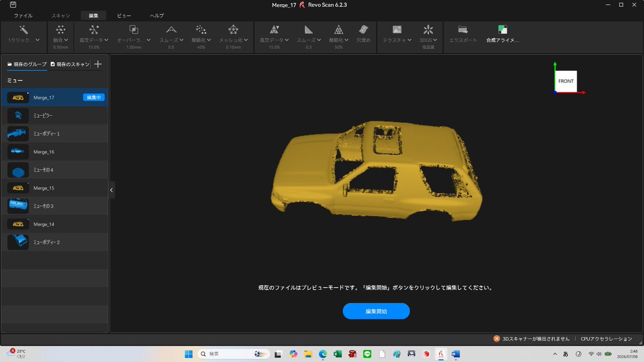Screen dimensions: 644x362
Task: Click the Mesh (メッシュ化) icon
Action: pyautogui.click(x=233, y=29)
